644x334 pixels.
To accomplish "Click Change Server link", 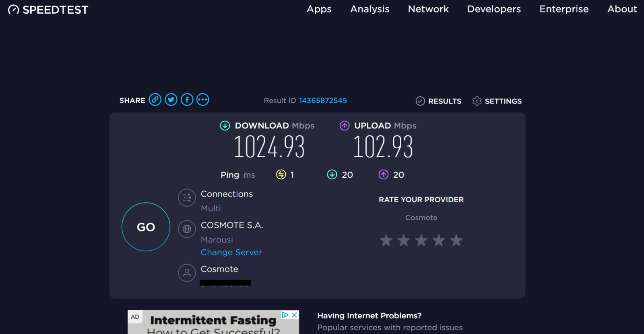I will 231,252.
